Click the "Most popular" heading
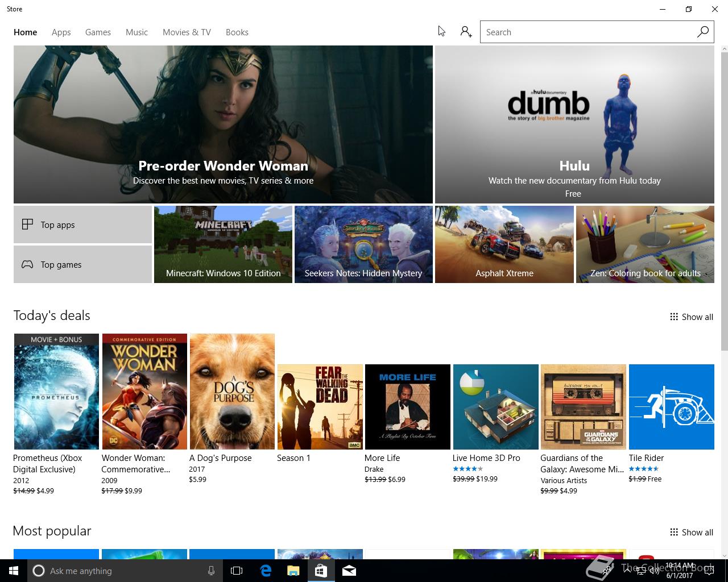The image size is (728, 582). [x=52, y=531]
